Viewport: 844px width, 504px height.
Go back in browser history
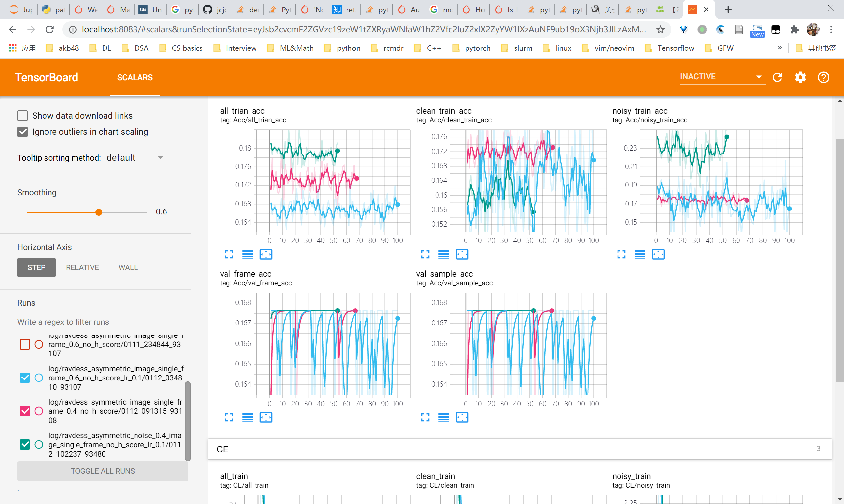(13, 30)
